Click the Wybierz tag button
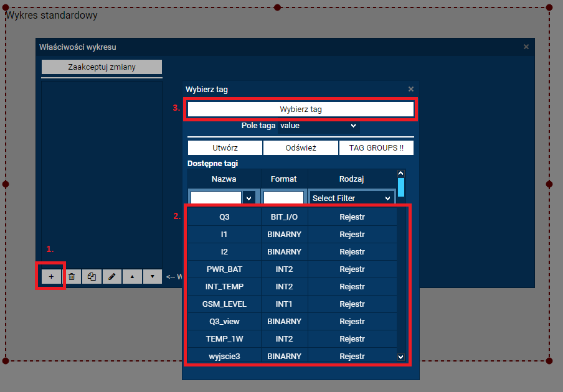Viewport: 563px width, 392px height. point(301,110)
